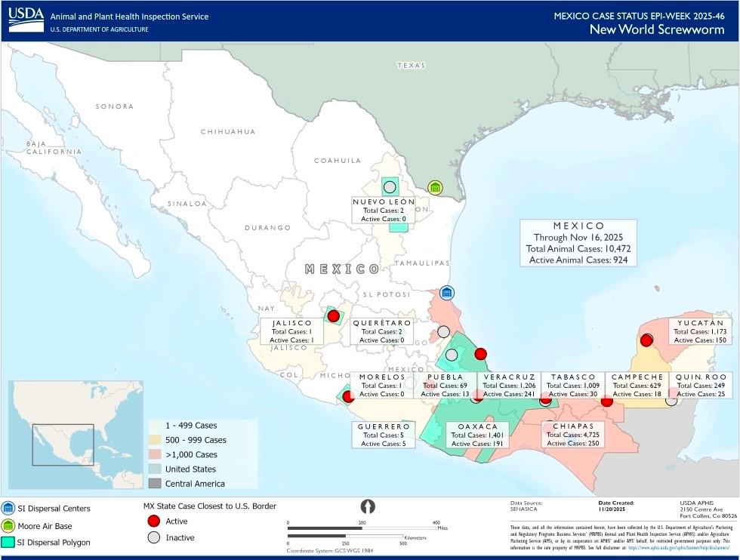Click the gray Inactive legend circle
Viewport: 740px width, 560px height.
(x=155, y=537)
